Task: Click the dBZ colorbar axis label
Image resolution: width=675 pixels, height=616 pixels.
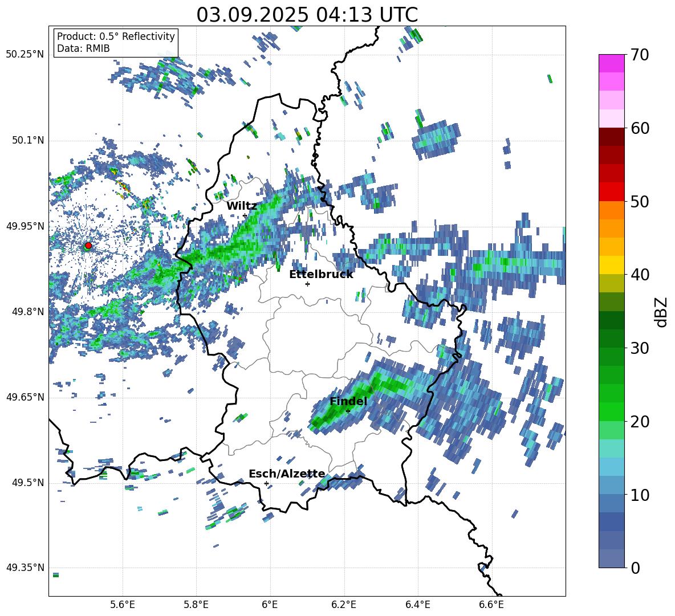Action: click(x=662, y=312)
